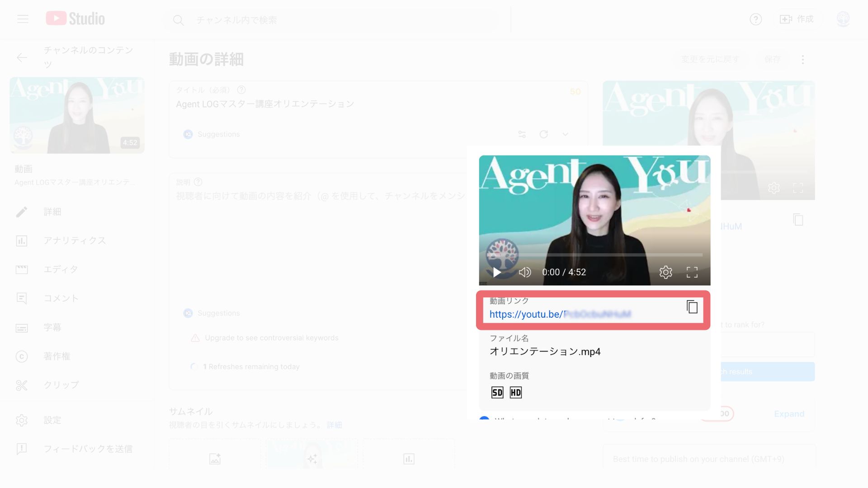Go back with the left arrow
Viewport: 868px width, 488px height.
(22, 57)
